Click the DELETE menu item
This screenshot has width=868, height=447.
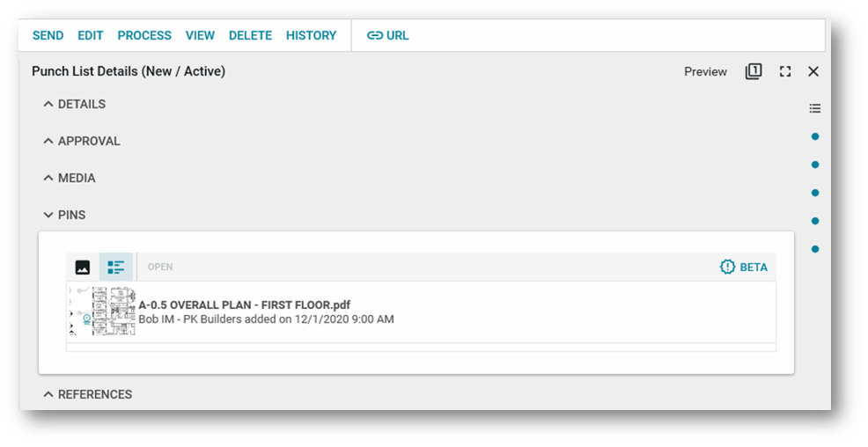click(x=250, y=36)
